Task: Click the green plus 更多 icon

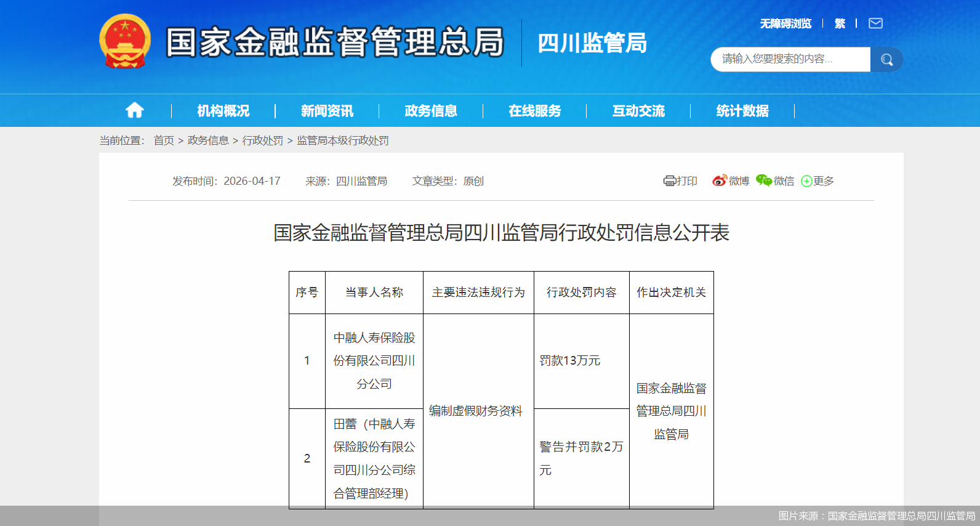Action: [806, 181]
